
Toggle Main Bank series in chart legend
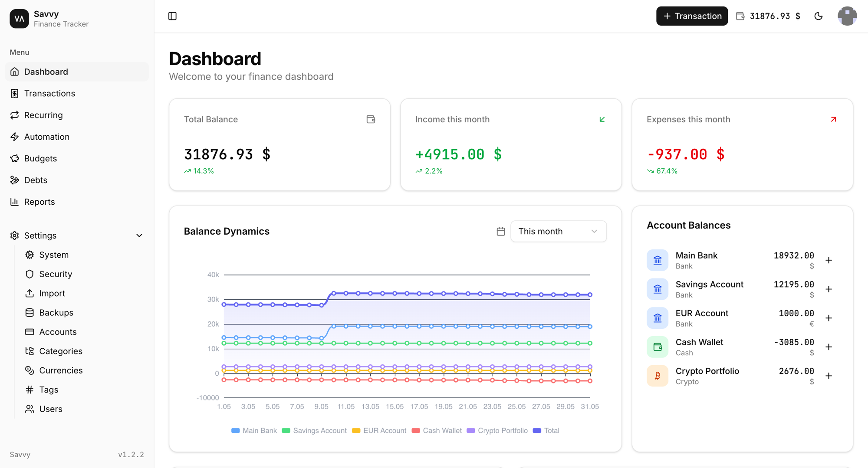point(254,431)
